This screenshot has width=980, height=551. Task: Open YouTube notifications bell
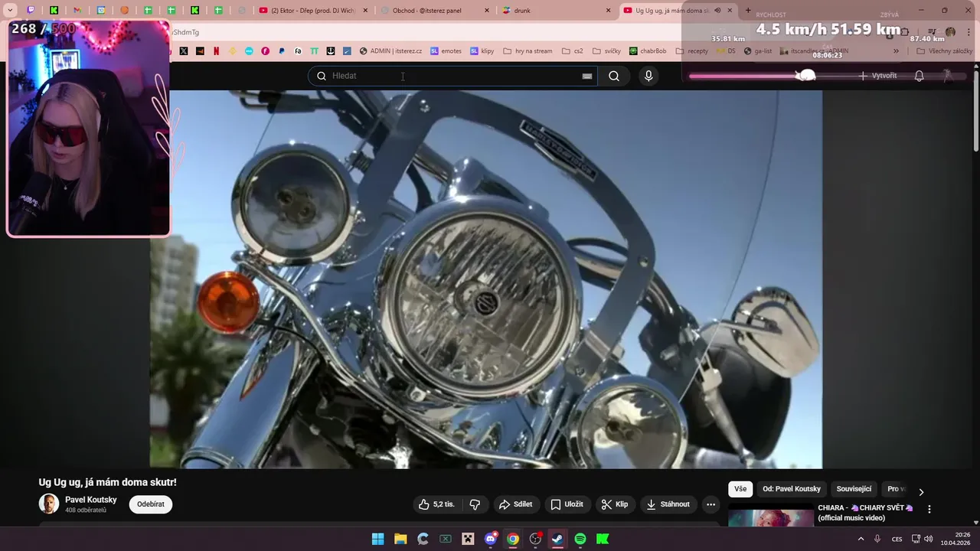coord(919,76)
